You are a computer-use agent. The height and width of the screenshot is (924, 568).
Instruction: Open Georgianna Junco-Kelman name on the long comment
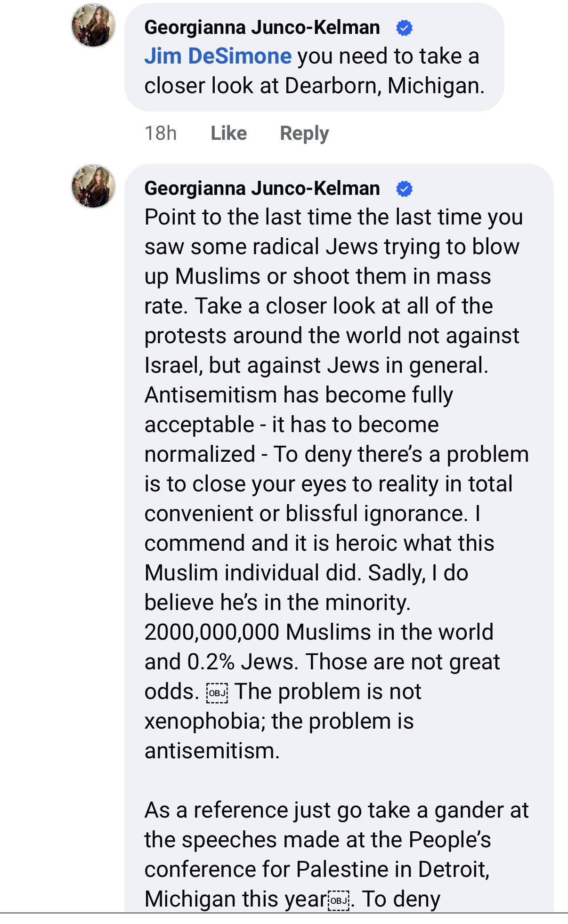[x=262, y=188]
